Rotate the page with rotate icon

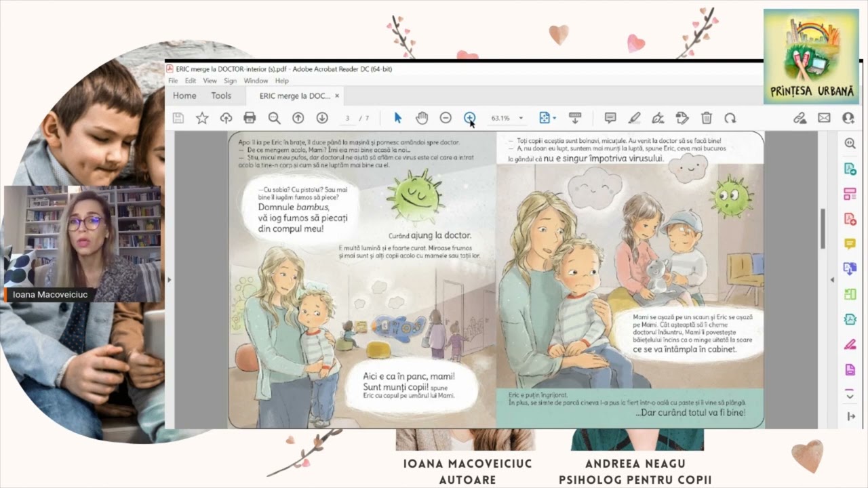730,118
